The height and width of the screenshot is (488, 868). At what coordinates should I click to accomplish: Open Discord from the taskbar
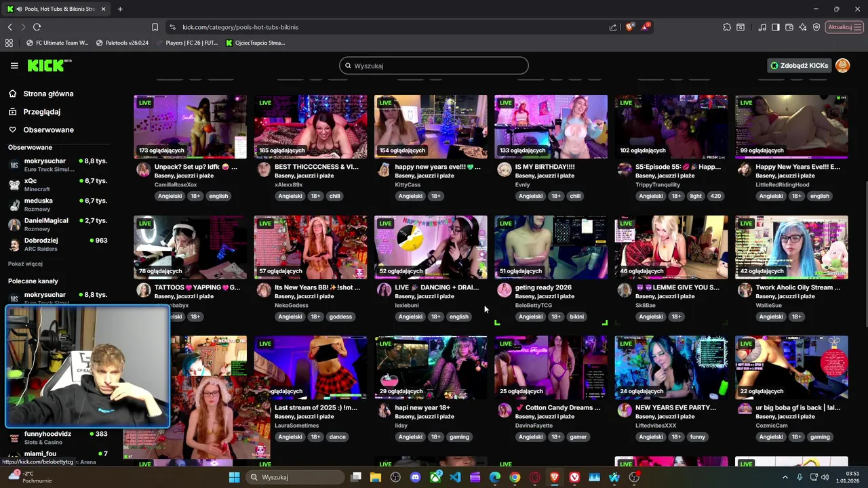415,477
